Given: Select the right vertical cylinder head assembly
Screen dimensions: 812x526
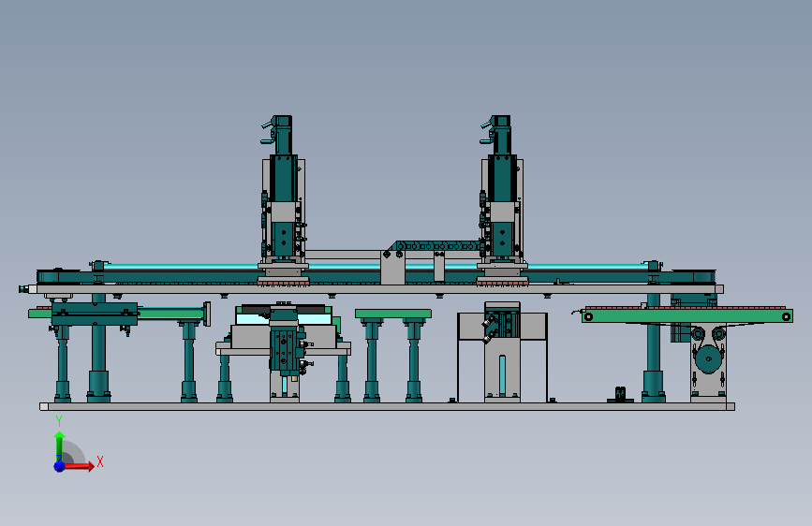Looking at the screenshot, I should [x=502, y=199].
